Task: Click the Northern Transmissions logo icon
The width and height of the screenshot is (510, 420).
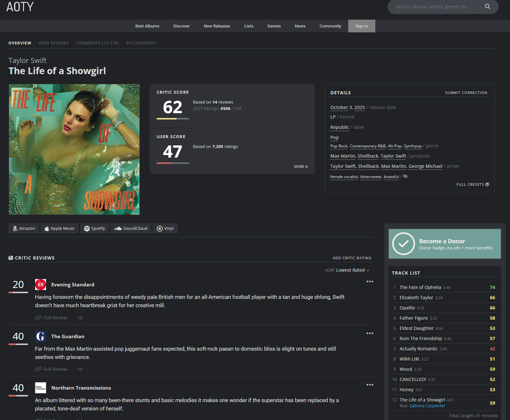Action: [41, 388]
